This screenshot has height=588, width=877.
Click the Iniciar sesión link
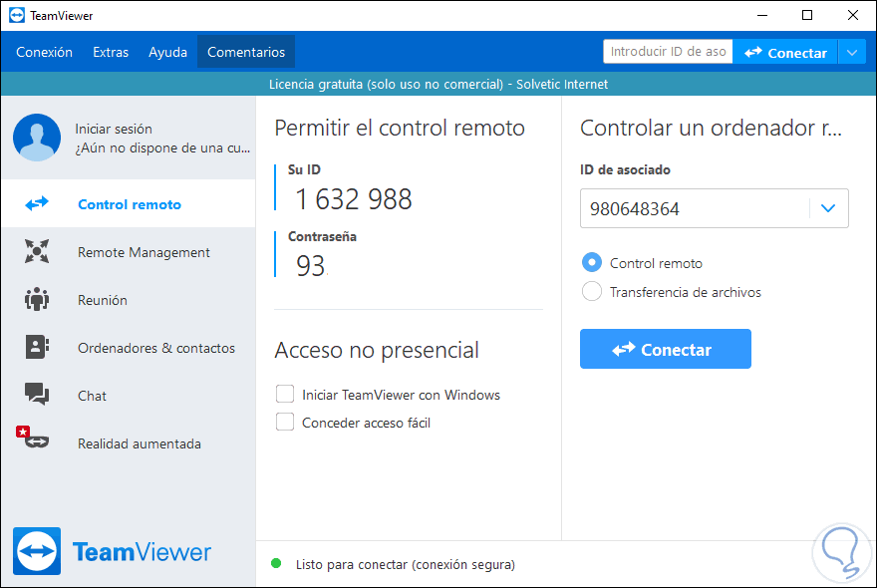click(114, 130)
